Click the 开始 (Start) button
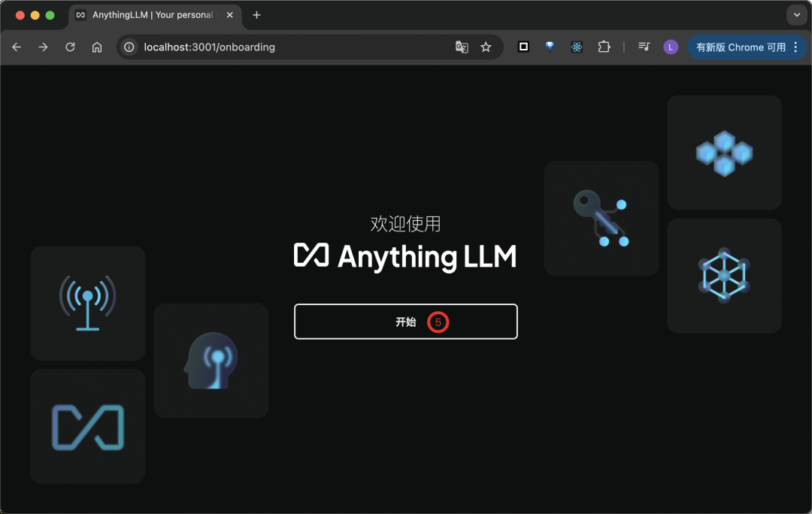This screenshot has height=514, width=812. click(405, 322)
